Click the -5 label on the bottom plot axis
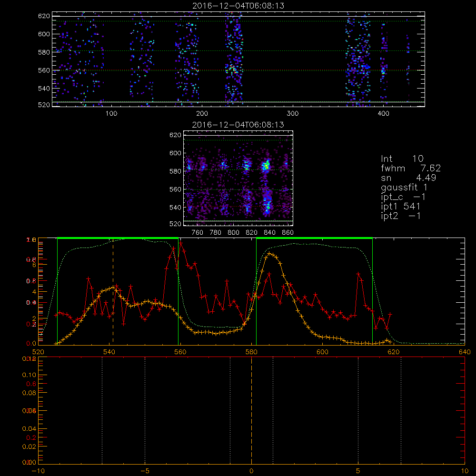This screenshot has height=476, width=476. (145, 471)
